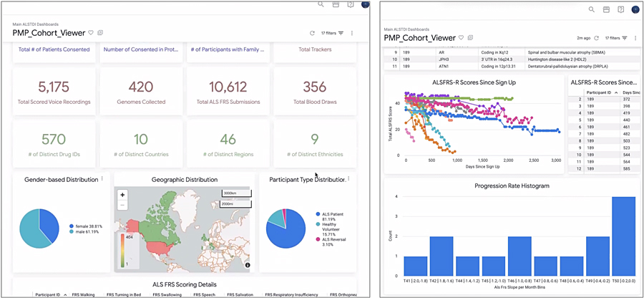644x298 pixels.
Task: Add left PMP_Cohort_Viewer dashboard to a board
Action: (x=100, y=33)
